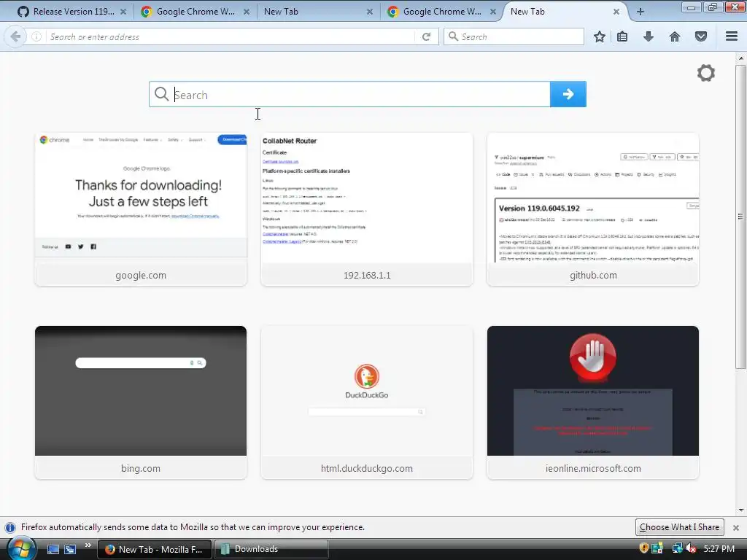
Task: Click the scrollbar up arrow
Action: 741,58
